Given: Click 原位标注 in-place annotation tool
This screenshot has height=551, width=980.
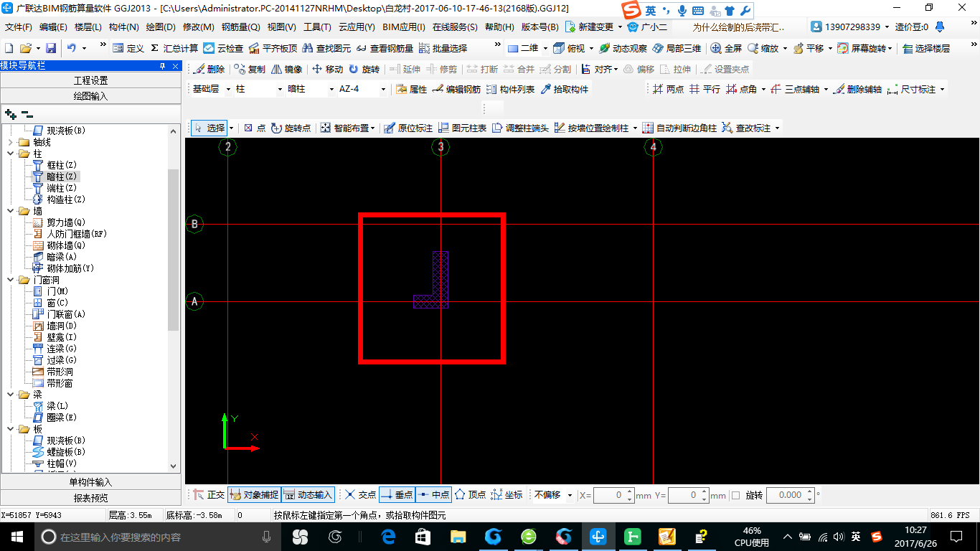Looking at the screenshot, I should coord(408,128).
